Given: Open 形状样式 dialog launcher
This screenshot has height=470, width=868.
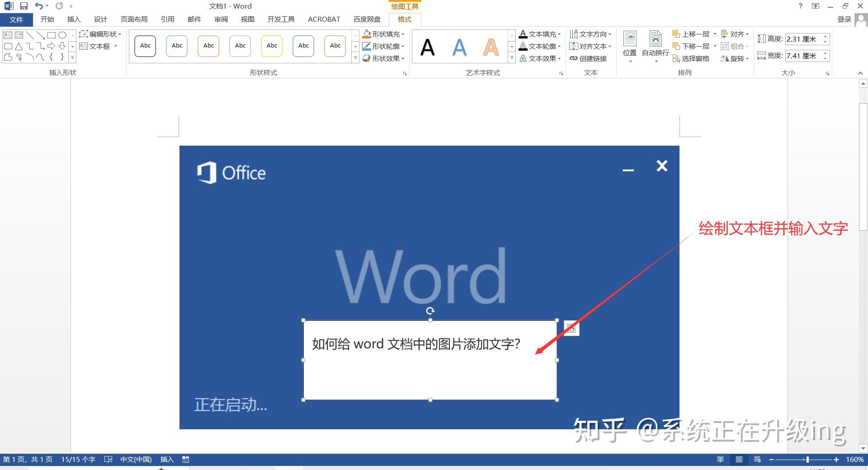Looking at the screenshot, I should tap(405, 73).
